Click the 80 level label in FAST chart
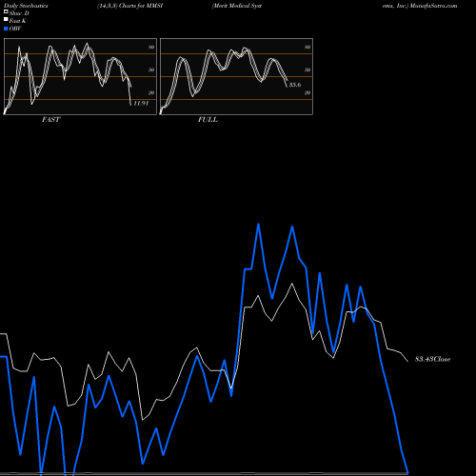Image resolution: width=476 pixels, height=476 pixels. 151,48
